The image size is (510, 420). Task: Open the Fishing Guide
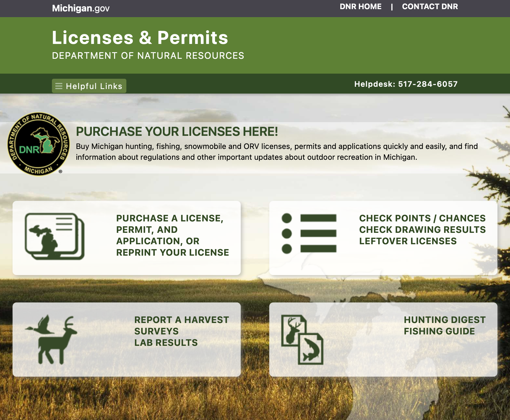tap(439, 331)
